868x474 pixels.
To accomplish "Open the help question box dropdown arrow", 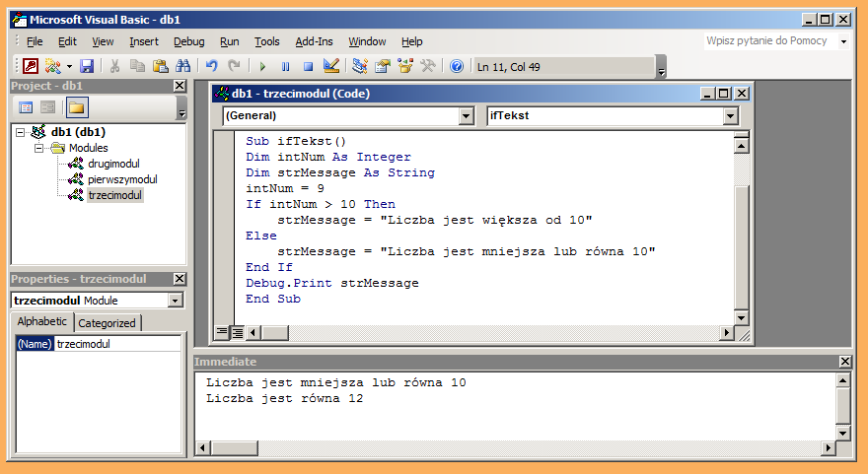I will tap(843, 41).
